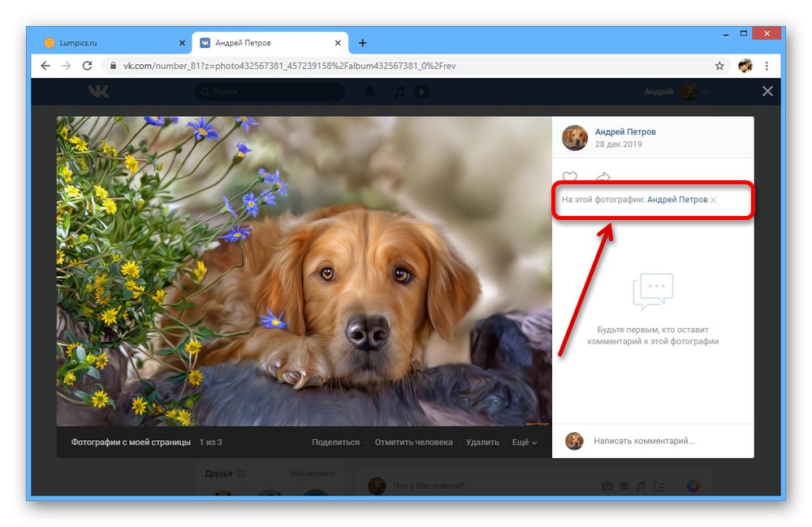The height and width of the screenshot is (527, 812).
Task: Click the Что у Вас нового post field
Action: (x=429, y=486)
